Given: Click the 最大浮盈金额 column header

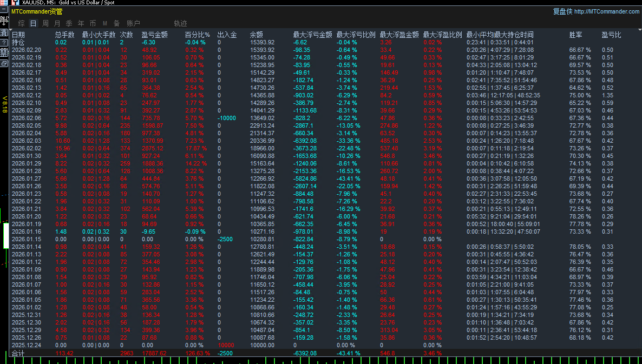Looking at the screenshot, I should point(399,35).
